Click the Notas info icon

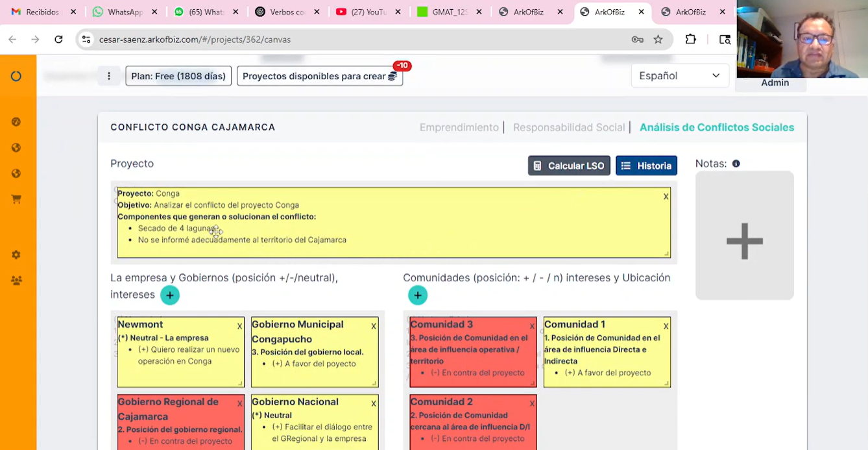pyautogui.click(x=736, y=164)
